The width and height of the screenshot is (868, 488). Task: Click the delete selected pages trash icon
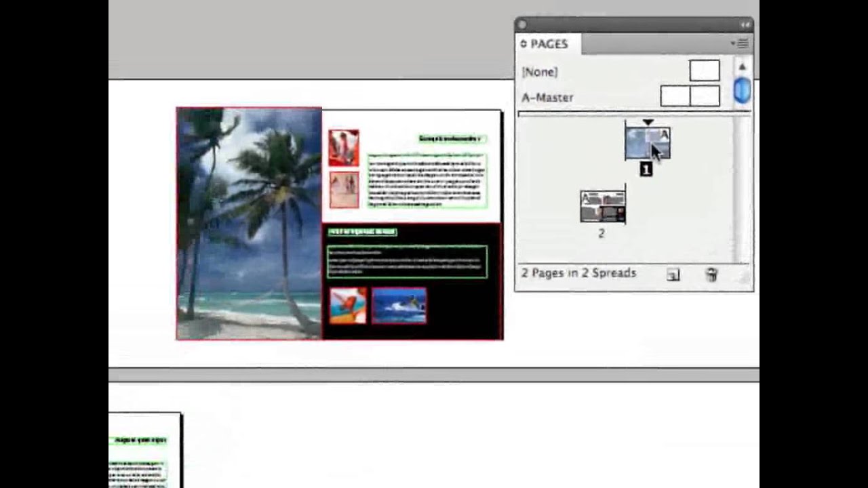(x=711, y=274)
